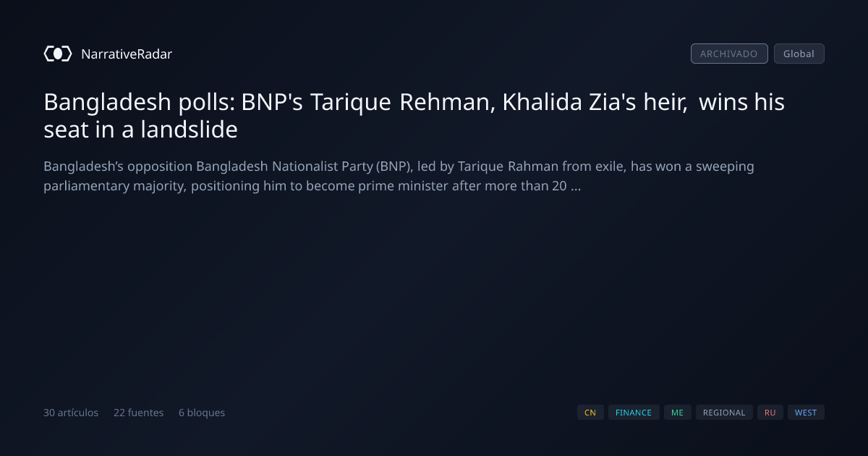Image resolution: width=868 pixels, height=456 pixels.
Task: Filter by the blue WEST tag
Action: click(806, 413)
